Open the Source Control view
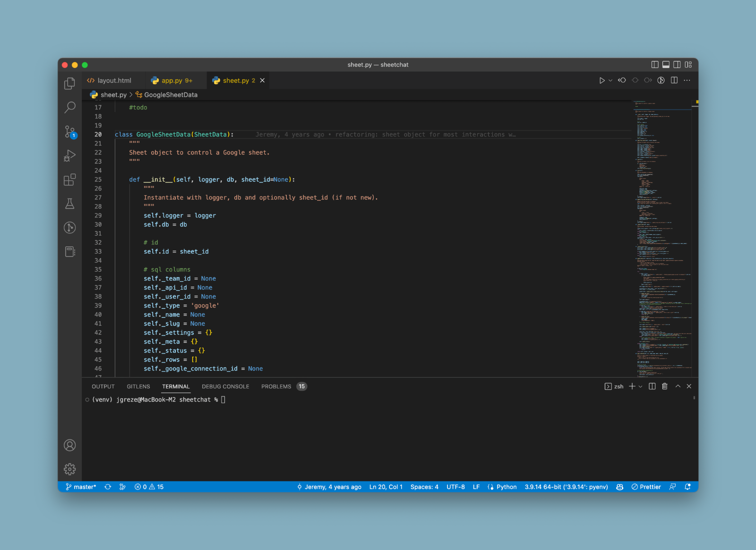Image resolution: width=756 pixels, height=550 pixels. [69, 131]
